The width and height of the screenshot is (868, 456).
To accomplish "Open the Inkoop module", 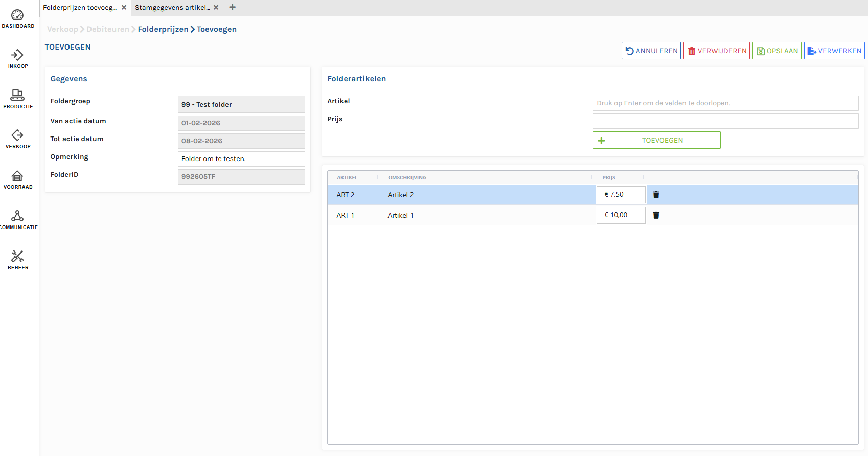I will click(x=17, y=58).
